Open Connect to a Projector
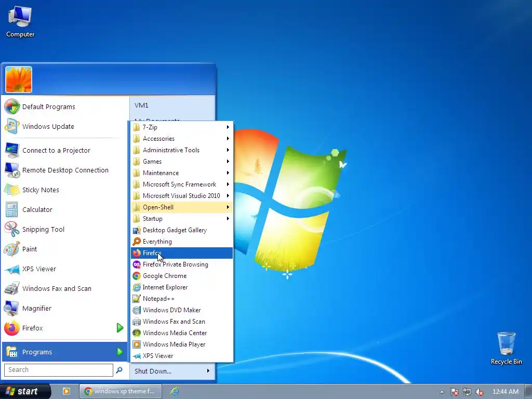Screen dimensions: 532x399 (64, 150)
